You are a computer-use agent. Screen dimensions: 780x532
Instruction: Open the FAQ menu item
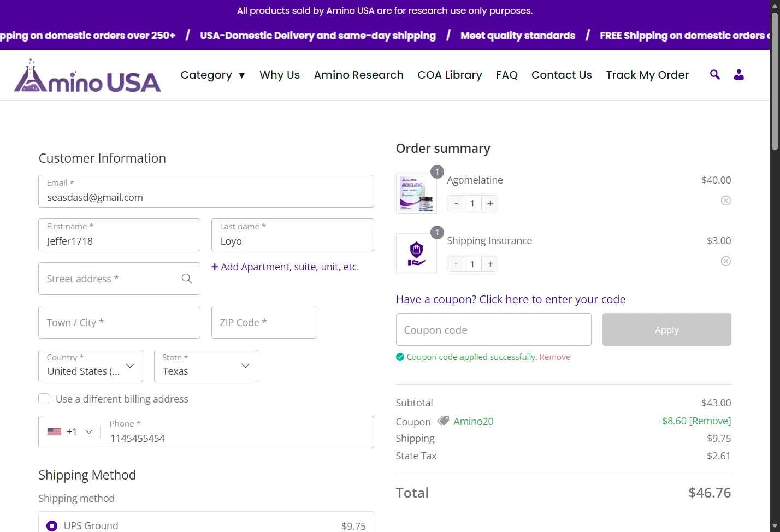(x=507, y=75)
